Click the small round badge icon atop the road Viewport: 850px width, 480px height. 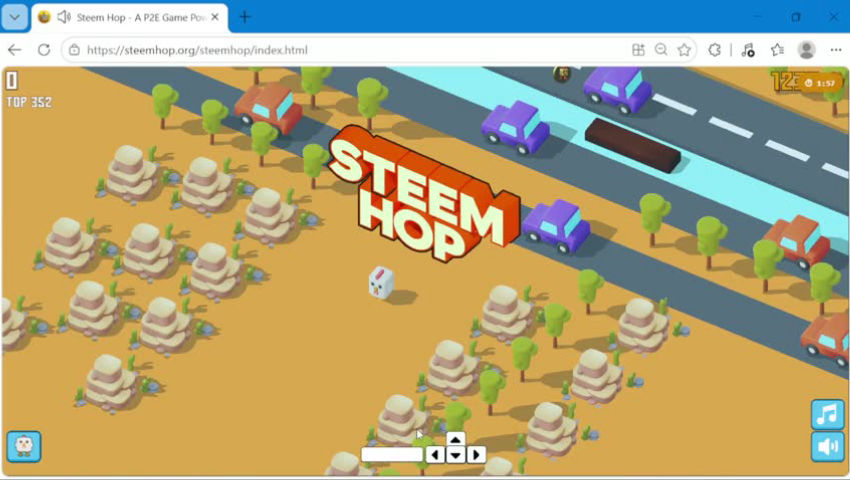point(562,73)
